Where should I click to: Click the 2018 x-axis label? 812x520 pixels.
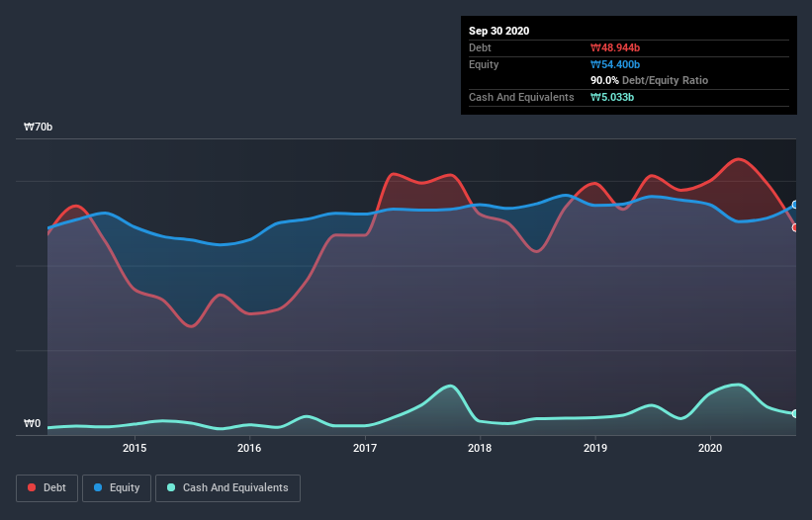[480, 448]
